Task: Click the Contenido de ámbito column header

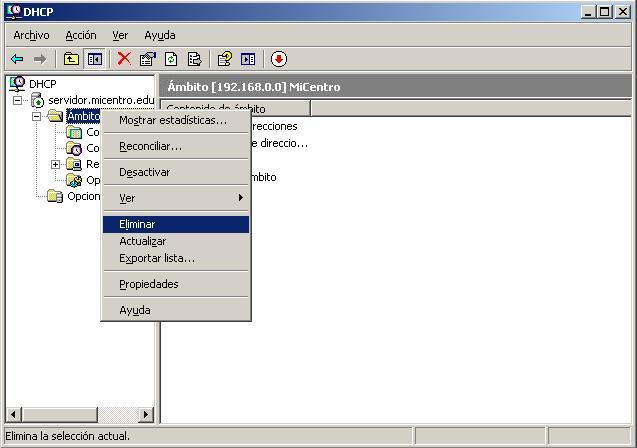Action: (x=236, y=108)
